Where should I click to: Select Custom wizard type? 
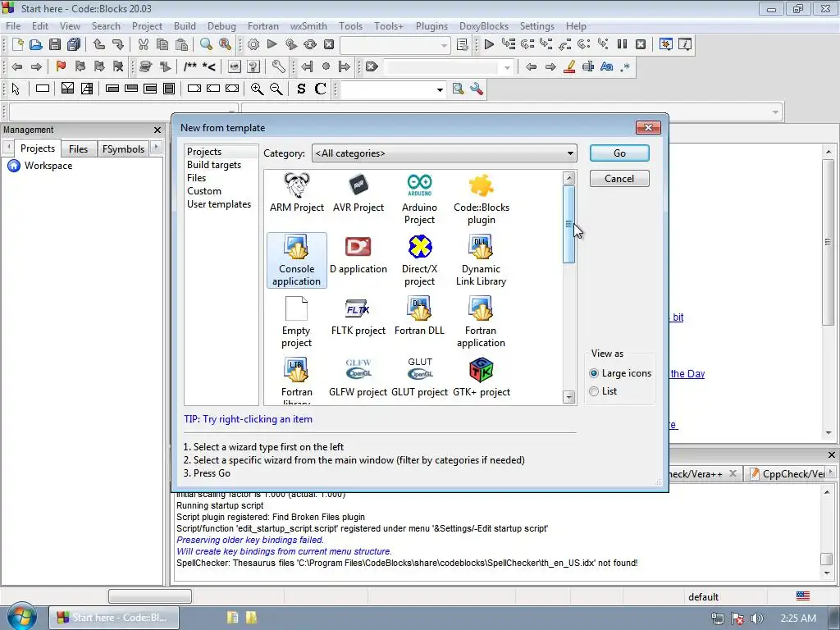click(204, 191)
